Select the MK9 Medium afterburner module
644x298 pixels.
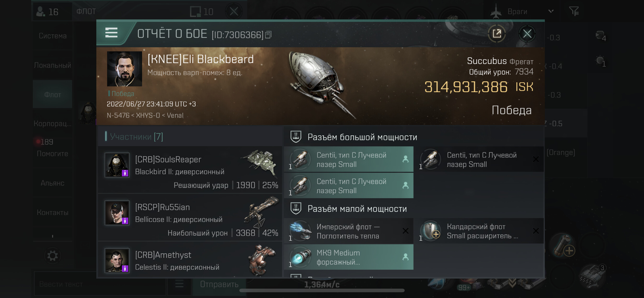[349, 257]
